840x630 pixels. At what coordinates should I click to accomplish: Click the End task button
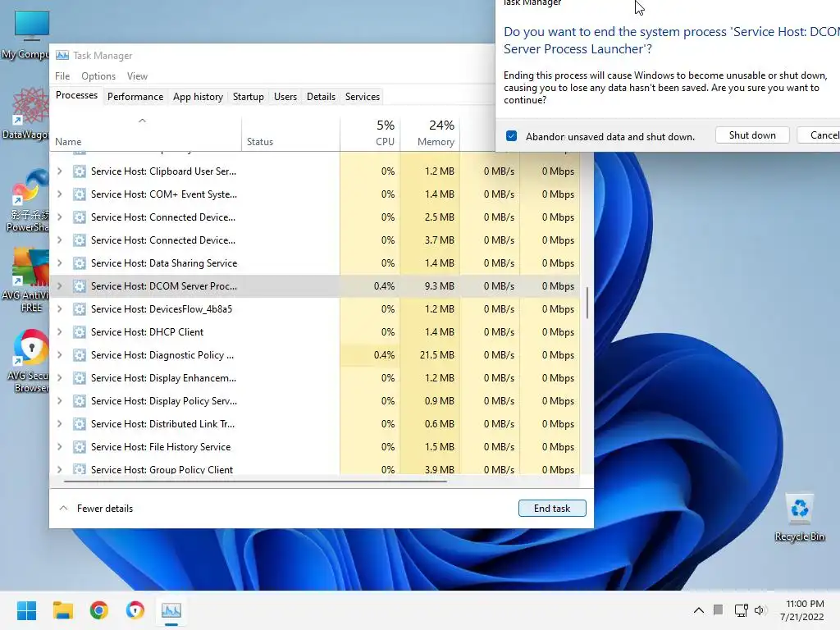click(552, 509)
